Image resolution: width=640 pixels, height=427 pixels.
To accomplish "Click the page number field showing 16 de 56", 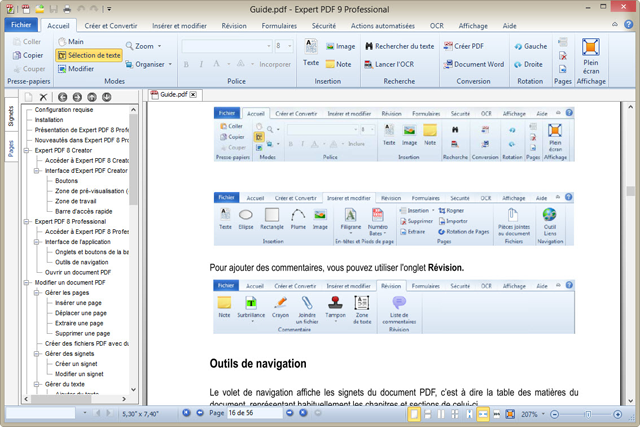I will pyautogui.click(x=255, y=413).
